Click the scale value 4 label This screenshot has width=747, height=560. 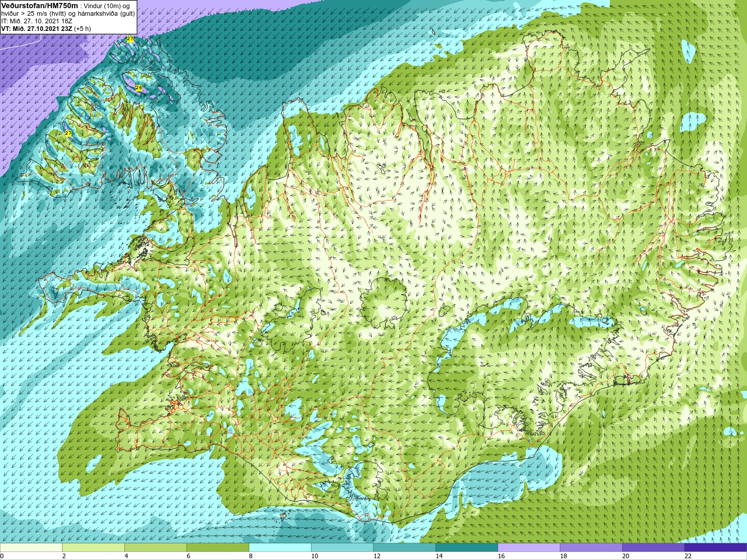(126, 556)
